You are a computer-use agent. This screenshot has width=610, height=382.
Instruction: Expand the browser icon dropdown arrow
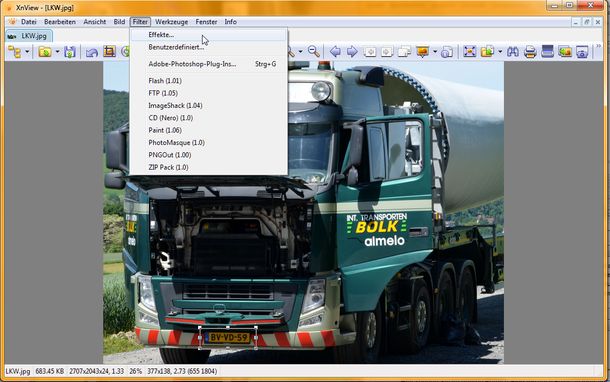pyautogui.click(x=27, y=52)
